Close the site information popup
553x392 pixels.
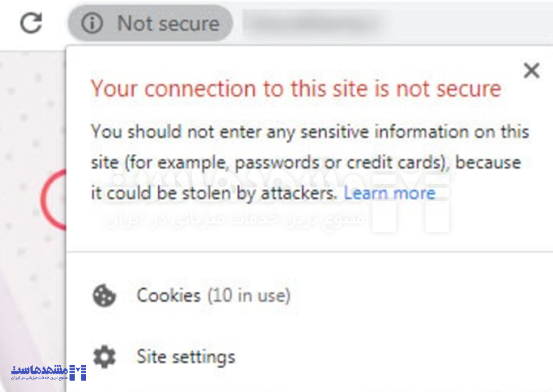tap(531, 71)
